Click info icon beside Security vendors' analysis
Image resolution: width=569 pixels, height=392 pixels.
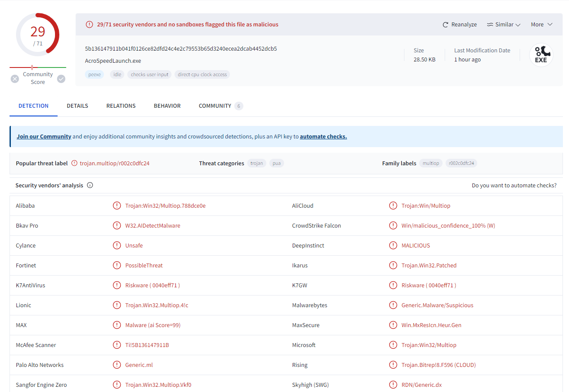tap(90, 185)
